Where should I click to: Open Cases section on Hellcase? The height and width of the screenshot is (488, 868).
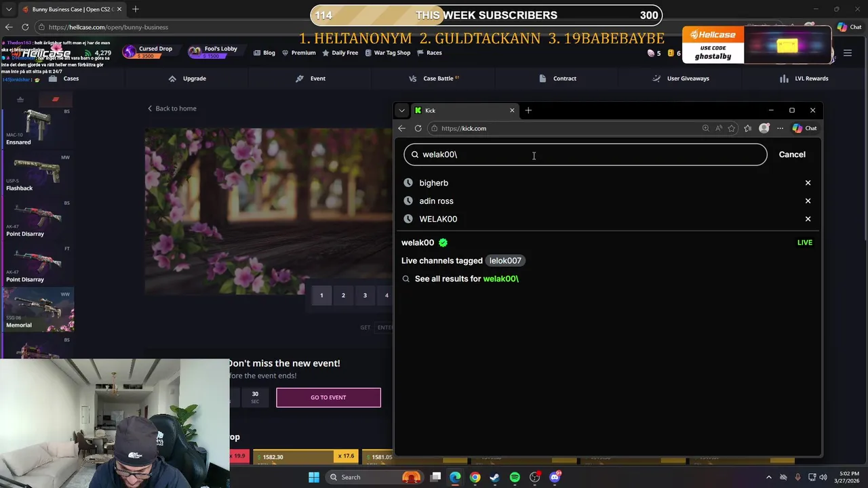(64, 79)
